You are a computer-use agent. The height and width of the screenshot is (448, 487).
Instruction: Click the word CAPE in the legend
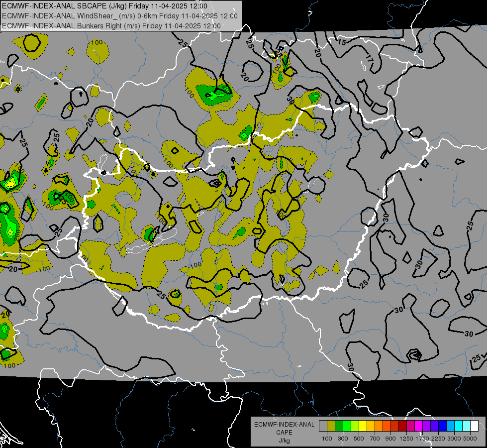click(284, 432)
